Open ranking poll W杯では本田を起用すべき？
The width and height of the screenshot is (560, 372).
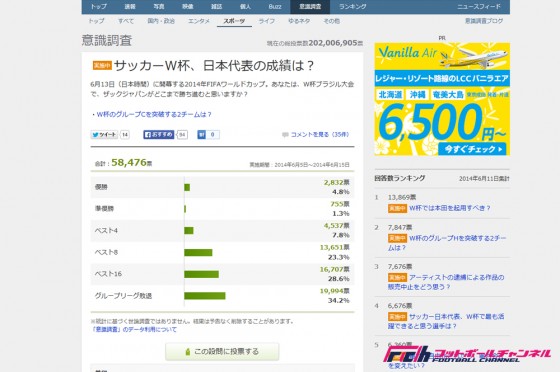click(450, 208)
